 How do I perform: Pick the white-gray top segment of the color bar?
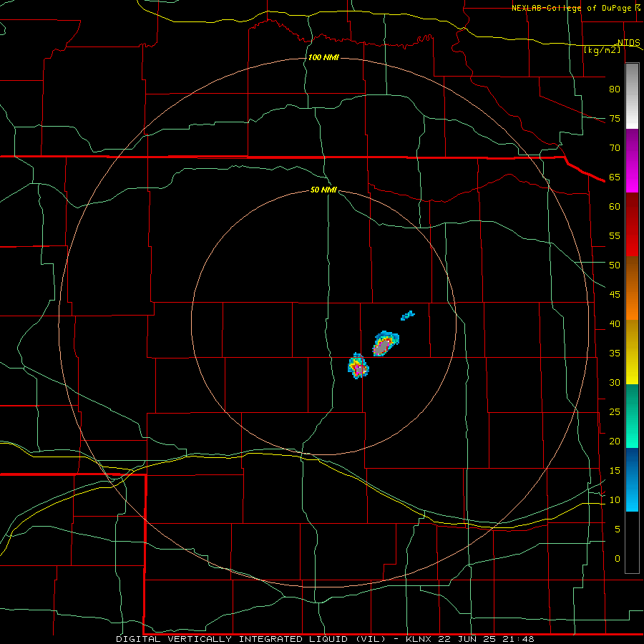[x=632, y=96]
